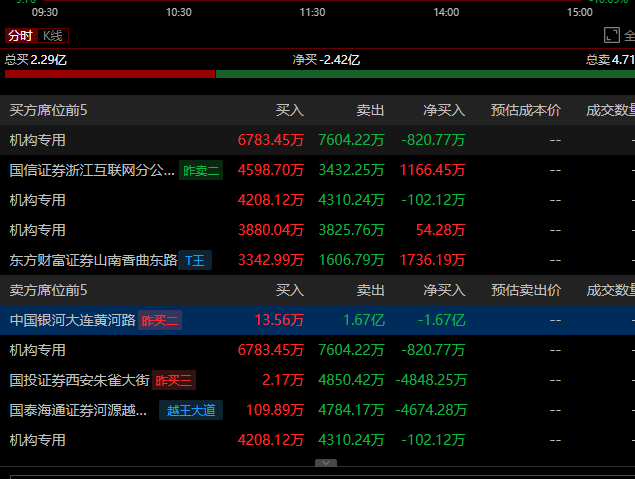Click buy amount 13.56万
The image size is (635, 479).
pyautogui.click(x=279, y=320)
